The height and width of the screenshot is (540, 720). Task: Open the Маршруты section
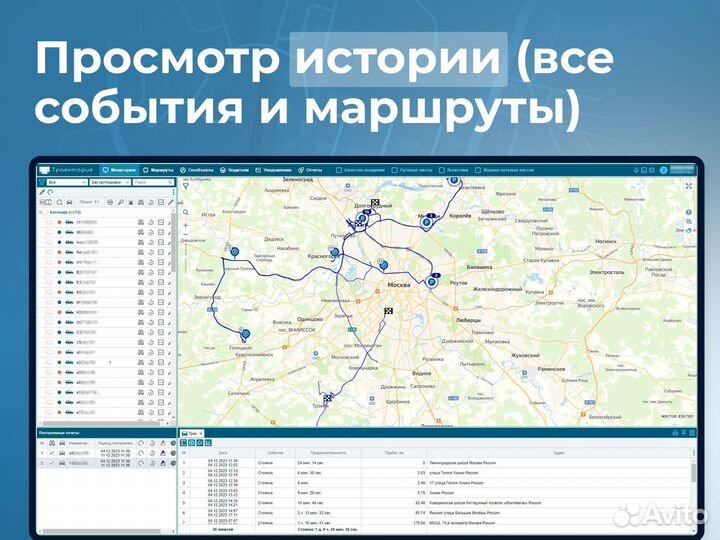[x=158, y=170]
